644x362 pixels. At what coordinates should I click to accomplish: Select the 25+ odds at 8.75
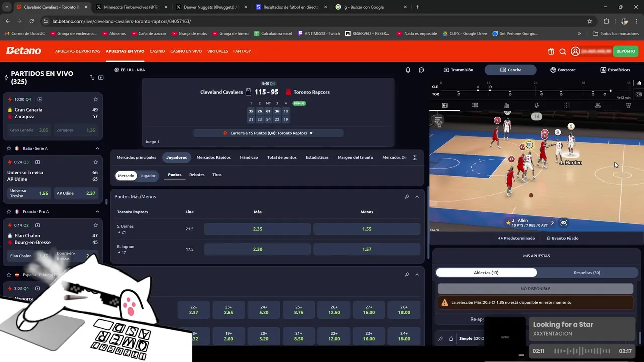[x=299, y=310]
